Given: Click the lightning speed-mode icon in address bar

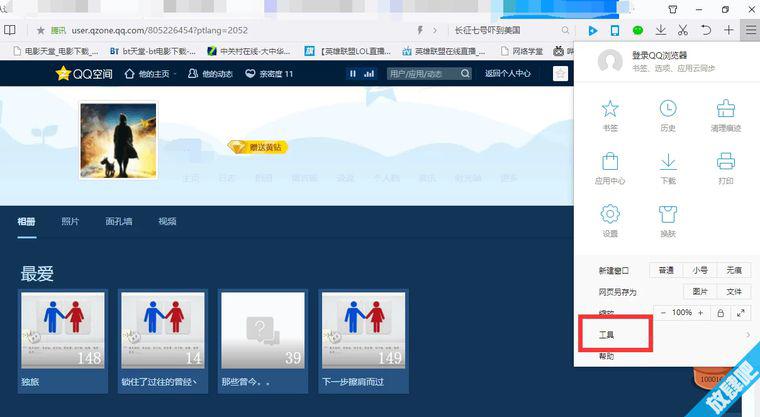Looking at the screenshot, I should click(420, 30).
